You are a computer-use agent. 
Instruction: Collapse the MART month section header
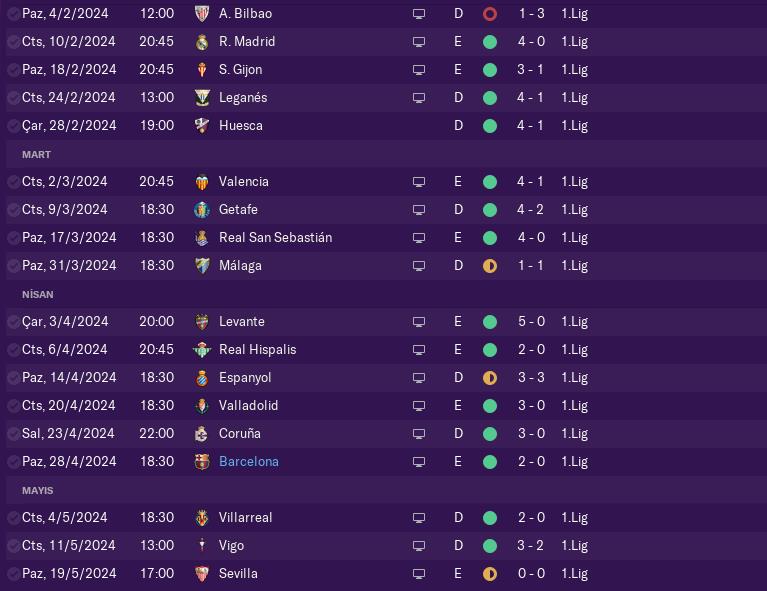pyautogui.click(x=37, y=155)
